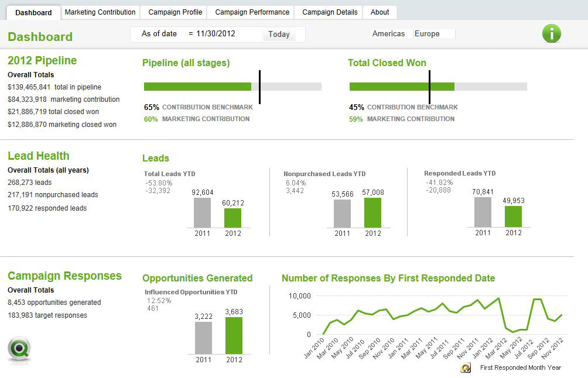
Task: Click the 3,683 value above Influenced Opportunities 2012
Action: [x=234, y=312]
